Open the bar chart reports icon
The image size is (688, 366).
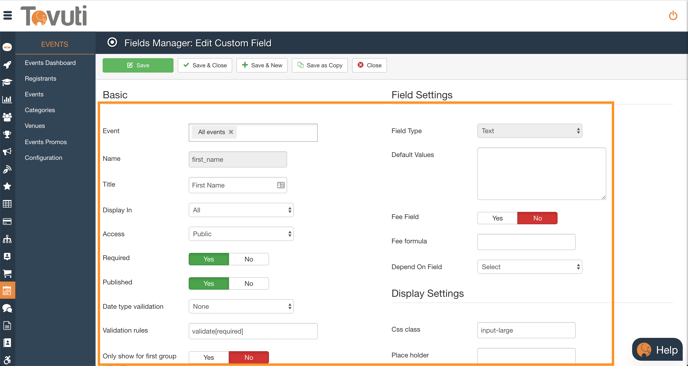click(7, 100)
